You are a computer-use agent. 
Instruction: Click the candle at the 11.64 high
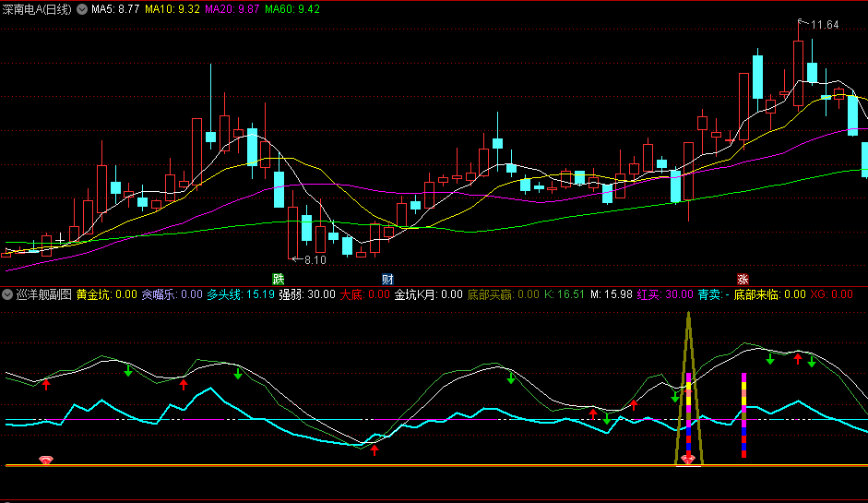798,73
